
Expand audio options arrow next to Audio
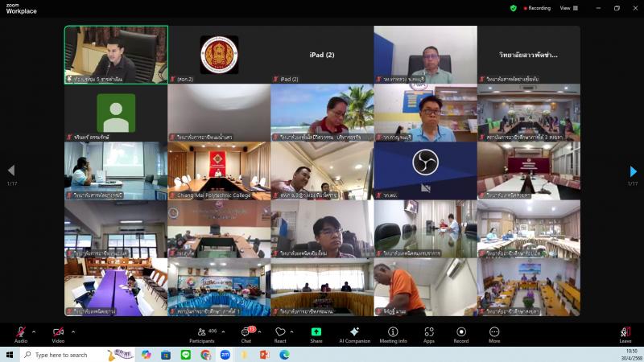pos(34,331)
